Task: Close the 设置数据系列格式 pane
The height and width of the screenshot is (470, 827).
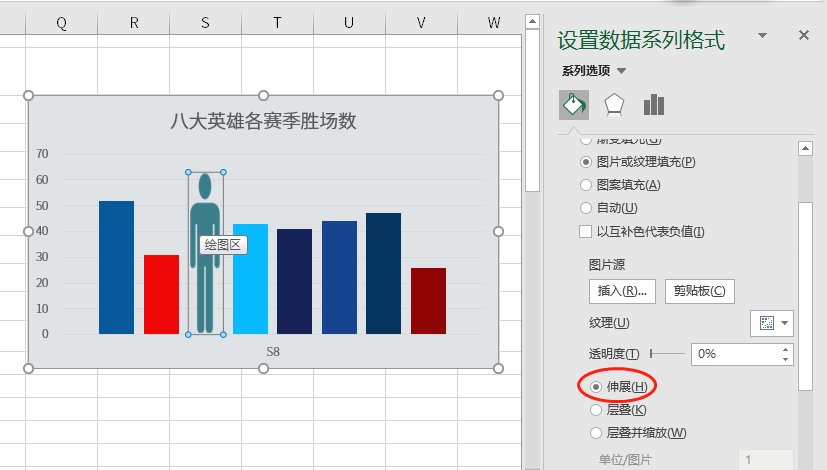Action: click(804, 35)
